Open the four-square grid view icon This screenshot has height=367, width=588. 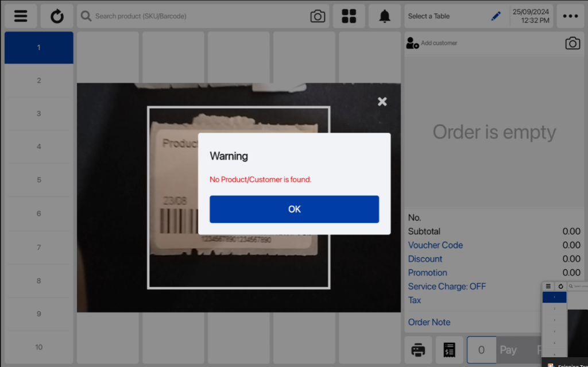[349, 16]
